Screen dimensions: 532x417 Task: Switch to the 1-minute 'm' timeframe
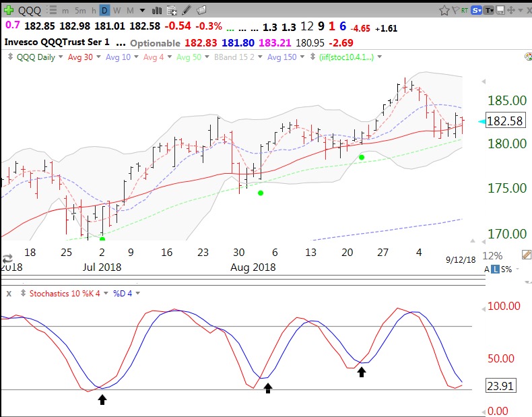[x=65, y=11]
